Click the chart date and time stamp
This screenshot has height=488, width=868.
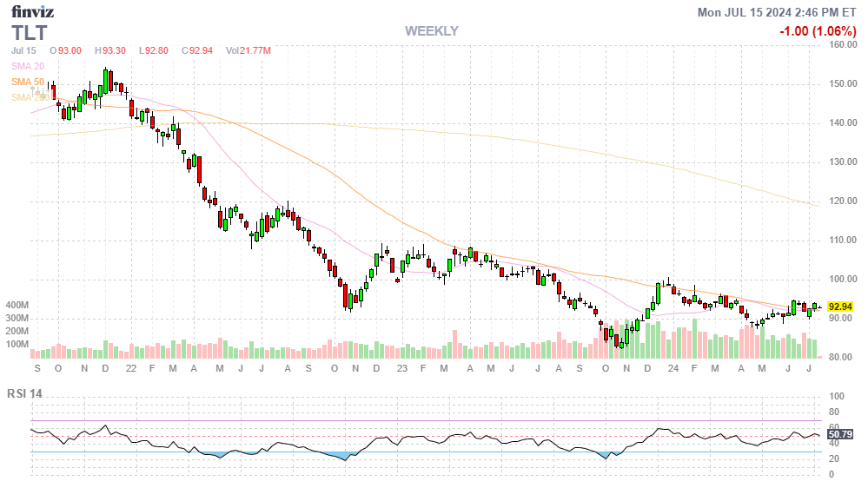(778, 12)
